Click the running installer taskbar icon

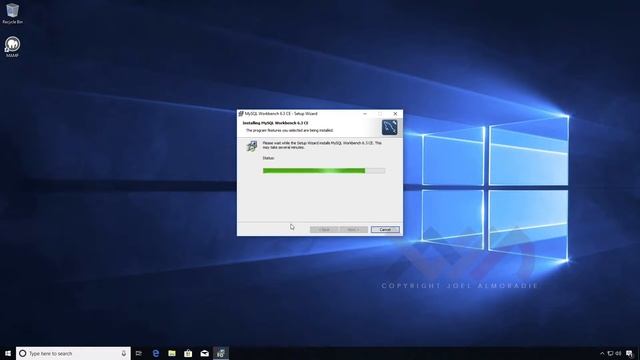[x=221, y=353]
